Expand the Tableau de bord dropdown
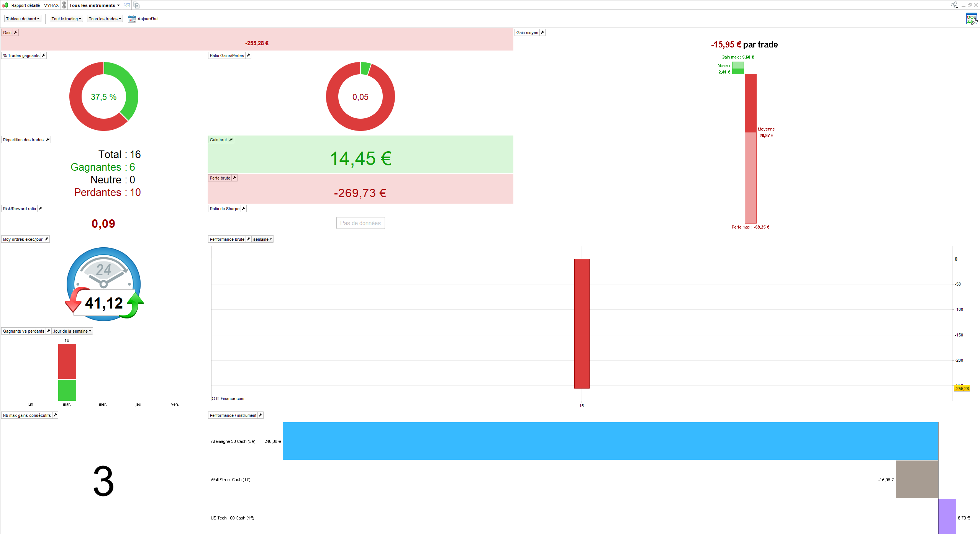980x534 pixels. (x=23, y=19)
